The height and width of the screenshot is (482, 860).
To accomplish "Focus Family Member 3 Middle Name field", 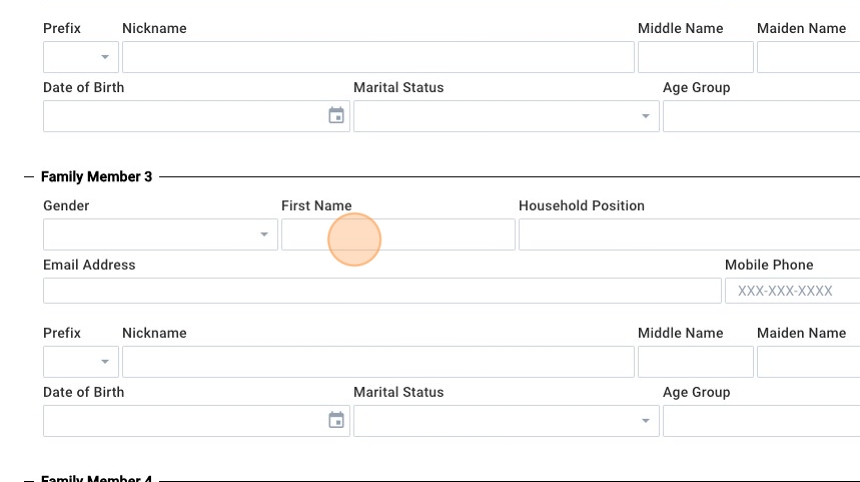I will click(695, 362).
